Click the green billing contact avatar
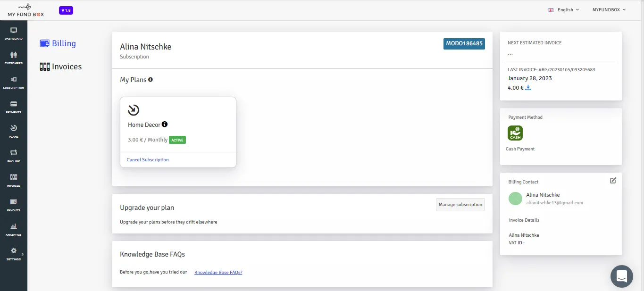Viewport: 644px width, 291px height. coord(515,199)
